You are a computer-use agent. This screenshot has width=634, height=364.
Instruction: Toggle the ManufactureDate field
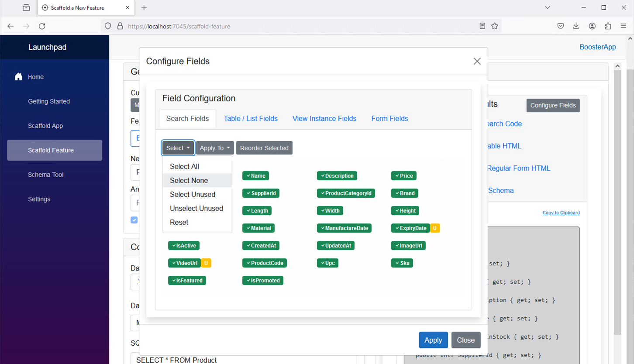click(344, 228)
